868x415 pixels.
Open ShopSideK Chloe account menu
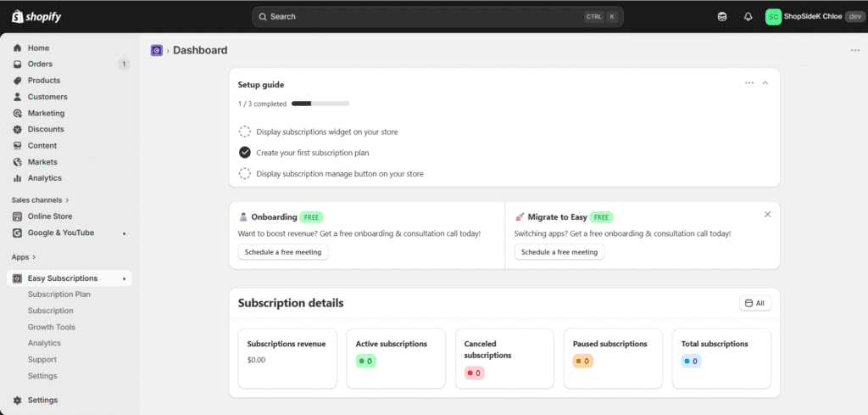(x=815, y=17)
